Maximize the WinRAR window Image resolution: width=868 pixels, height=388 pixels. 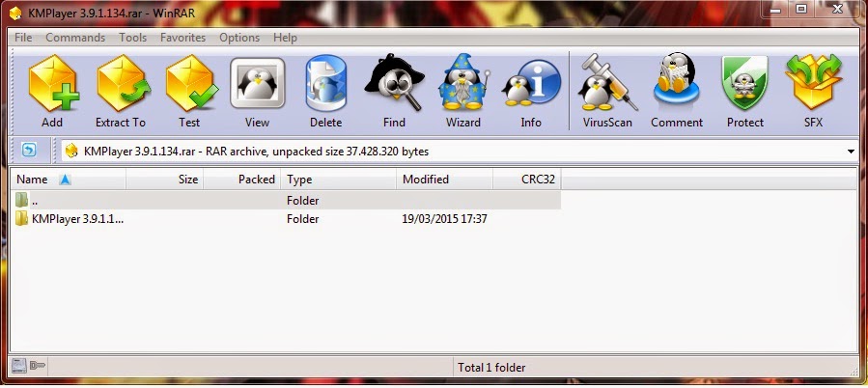(801, 10)
